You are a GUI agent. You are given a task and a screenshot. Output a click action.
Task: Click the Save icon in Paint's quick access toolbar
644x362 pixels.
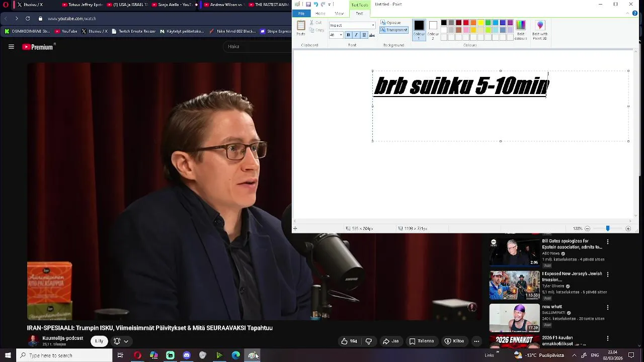pyautogui.click(x=308, y=4)
